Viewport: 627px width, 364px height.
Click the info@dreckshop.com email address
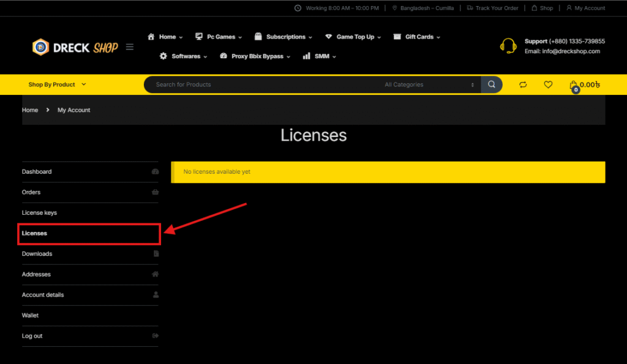[x=571, y=51]
